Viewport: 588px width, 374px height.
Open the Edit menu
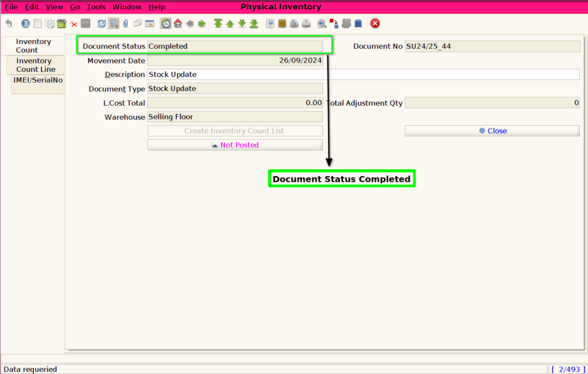32,7
